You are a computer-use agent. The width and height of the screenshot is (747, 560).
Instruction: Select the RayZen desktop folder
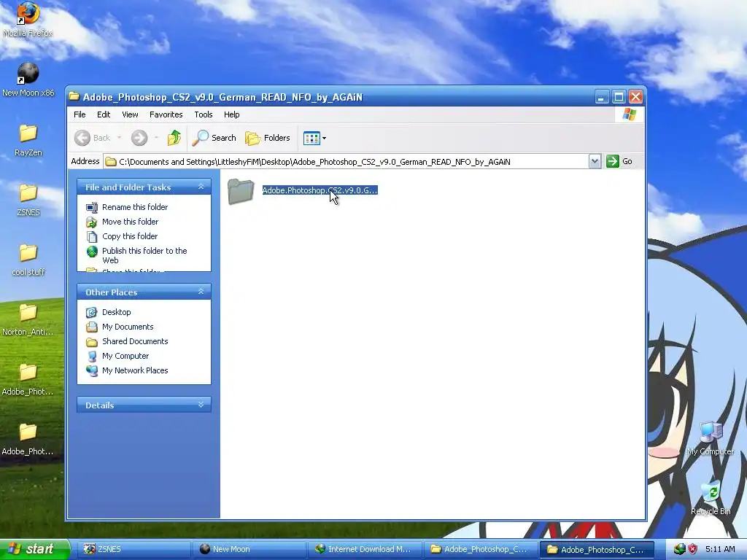point(28,140)
